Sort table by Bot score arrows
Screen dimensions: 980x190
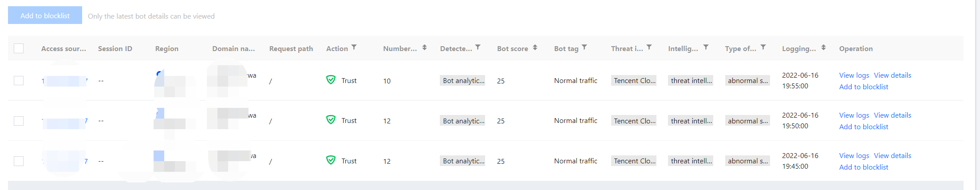coord(535,47)
